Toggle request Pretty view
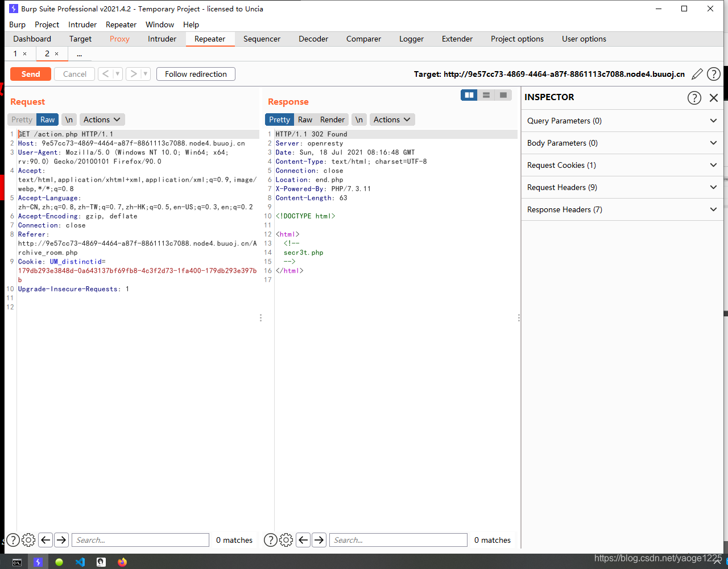This screenshot has height=569, width=728. [22, 119]
